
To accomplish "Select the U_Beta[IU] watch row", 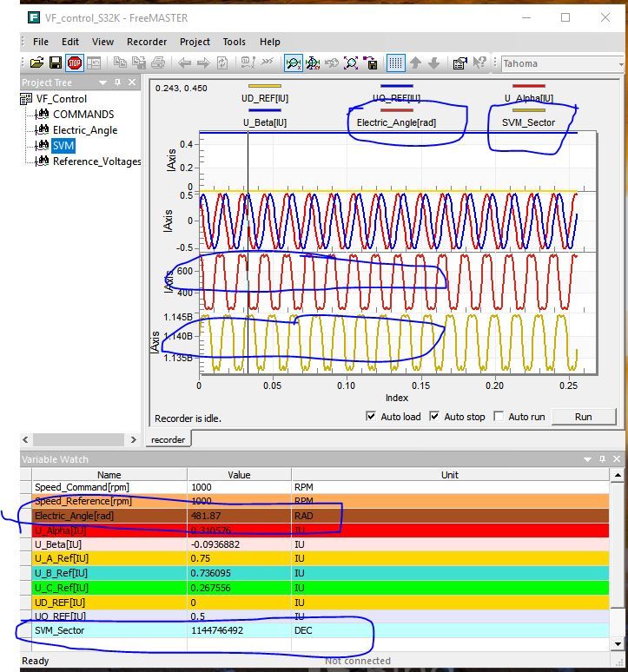I will [321, 544].
